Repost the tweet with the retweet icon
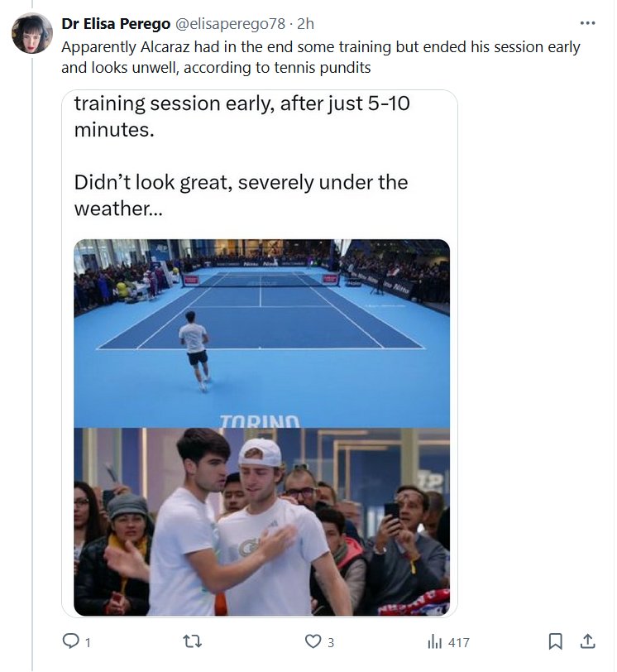Image resolution: width=617 pixels, height=672 pixels. coord(193,641)
